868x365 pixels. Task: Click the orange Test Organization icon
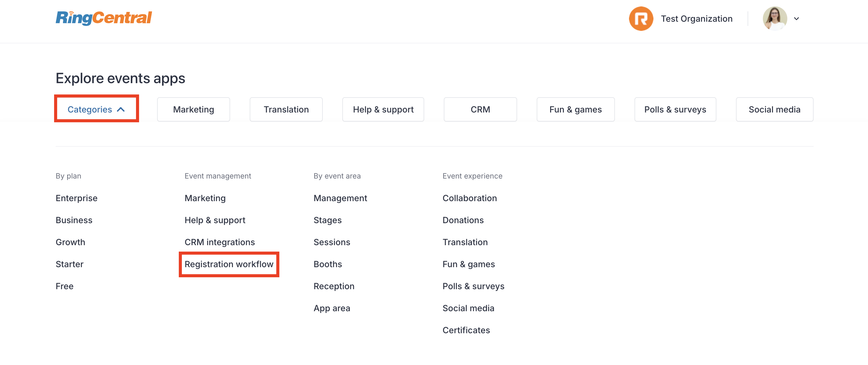pyautogui.click(x=641, y=19)
